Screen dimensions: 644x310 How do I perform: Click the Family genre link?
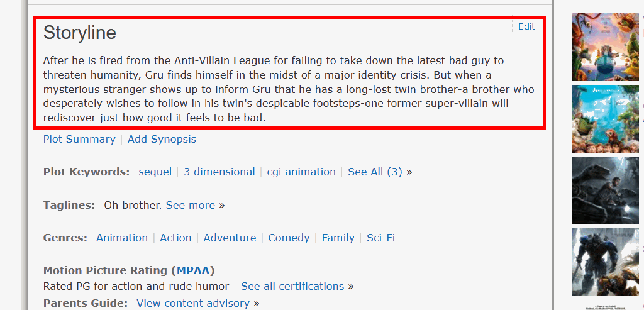338,238
